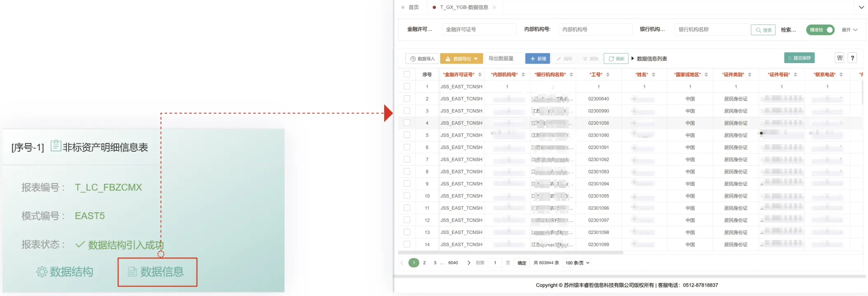Select the checkbox for row 4
The width and height of the screenshot is (868, 296).
pyautogui.click(x=407, y=123)
